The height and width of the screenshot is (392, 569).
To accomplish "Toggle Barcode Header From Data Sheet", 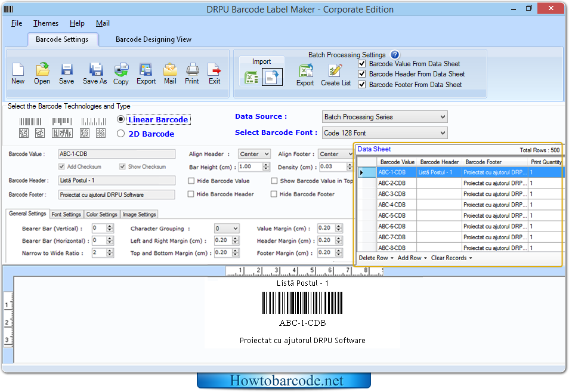I will click(362, 74).
